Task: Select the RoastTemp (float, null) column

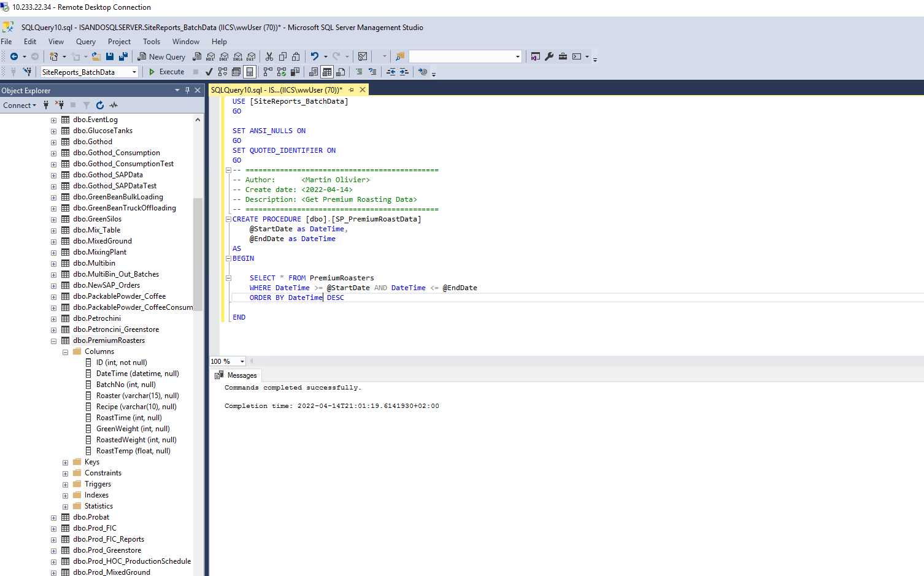Action: pos(133,451)
